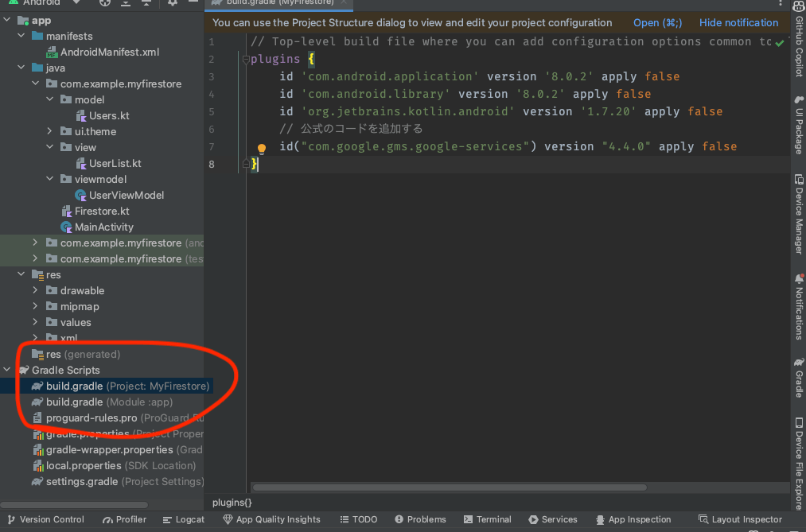Collapse the model package

50,99
